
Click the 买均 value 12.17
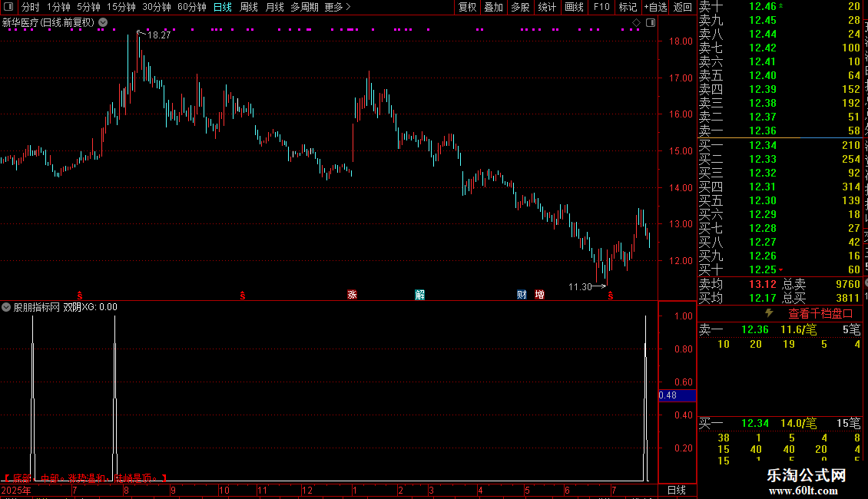point(763,298)
